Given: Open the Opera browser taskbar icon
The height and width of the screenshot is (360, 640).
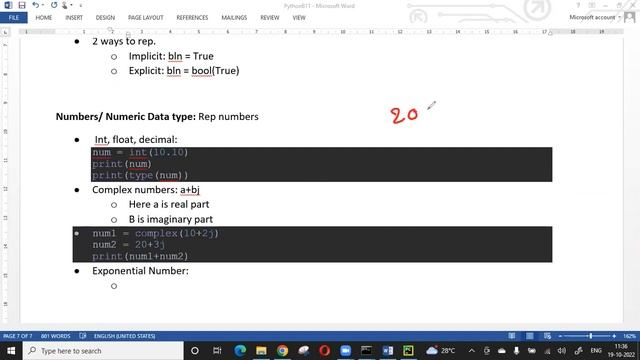Looking at the screenshot, I should tap(324, 351).
